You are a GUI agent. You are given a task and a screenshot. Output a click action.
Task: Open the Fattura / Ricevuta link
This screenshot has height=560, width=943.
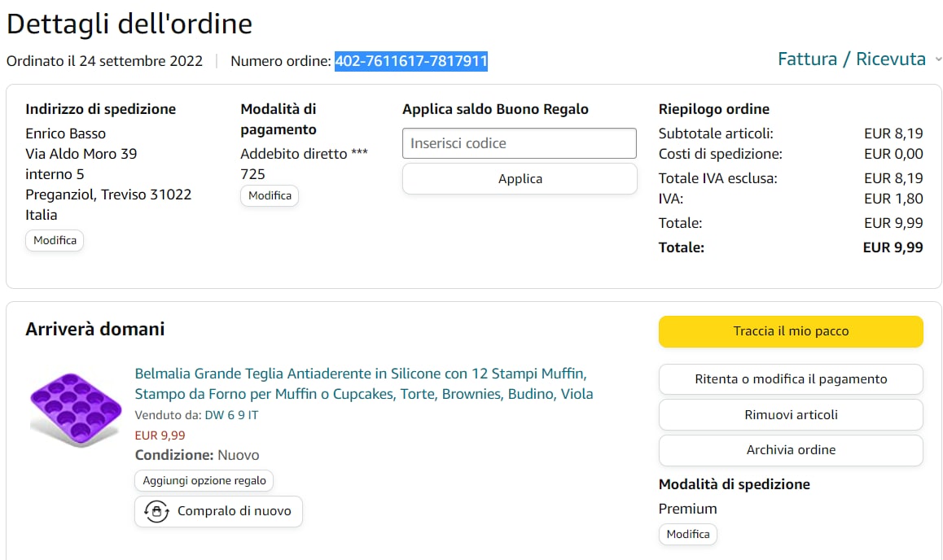click(x=851, y=59)
